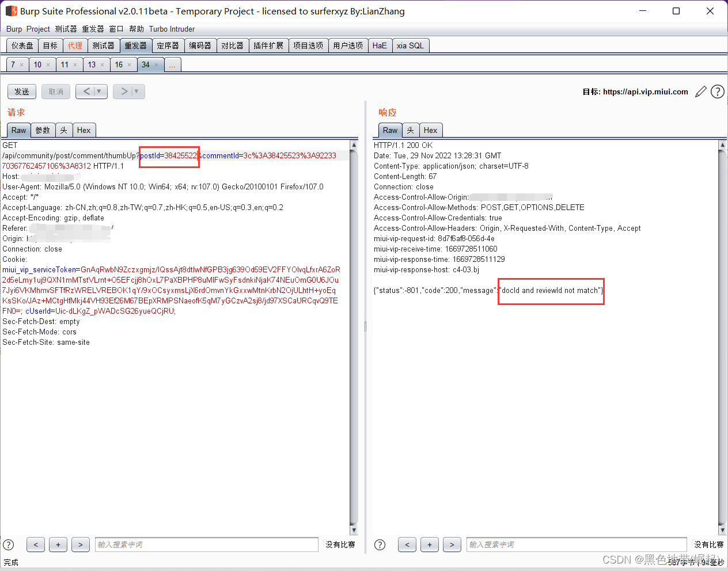Switch to the 代理 proxy tab
This screenshot has width=728, height=571.
75,45
